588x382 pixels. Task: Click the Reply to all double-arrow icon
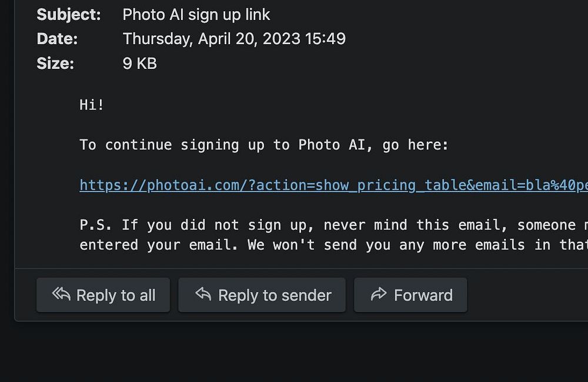pyautogui.click(x=61, y=294)
